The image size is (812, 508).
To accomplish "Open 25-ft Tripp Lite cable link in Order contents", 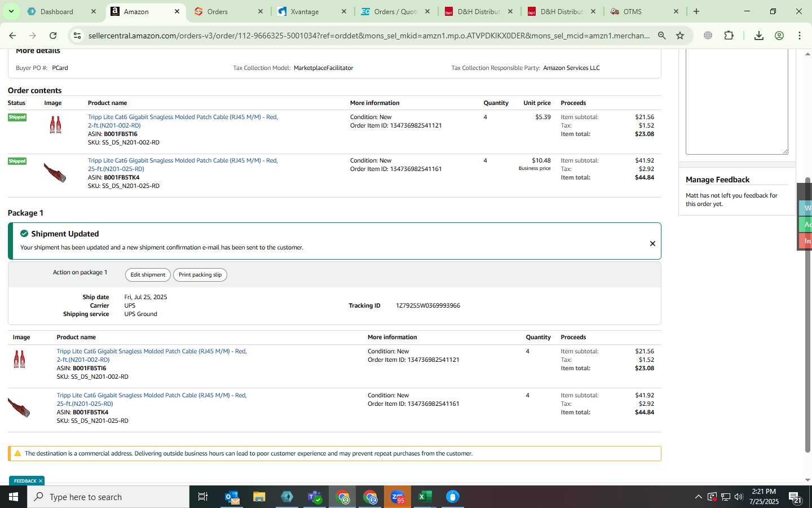I will 183,165.
